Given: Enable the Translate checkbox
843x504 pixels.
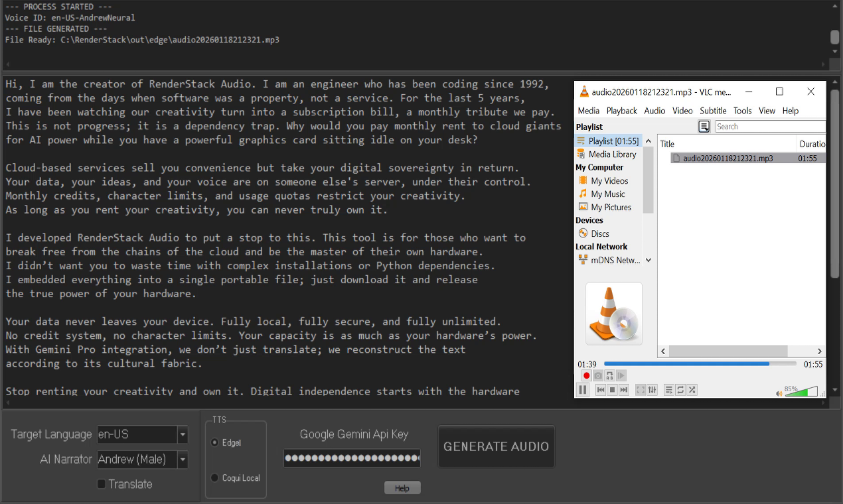Looking at the screenshot, I should click(x=101, y=484).
